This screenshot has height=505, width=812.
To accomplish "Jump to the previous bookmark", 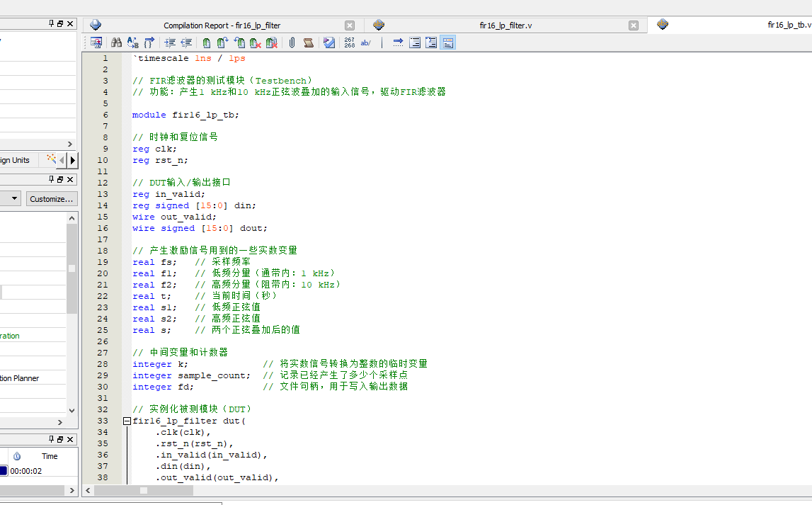I will tap(239, 42).
